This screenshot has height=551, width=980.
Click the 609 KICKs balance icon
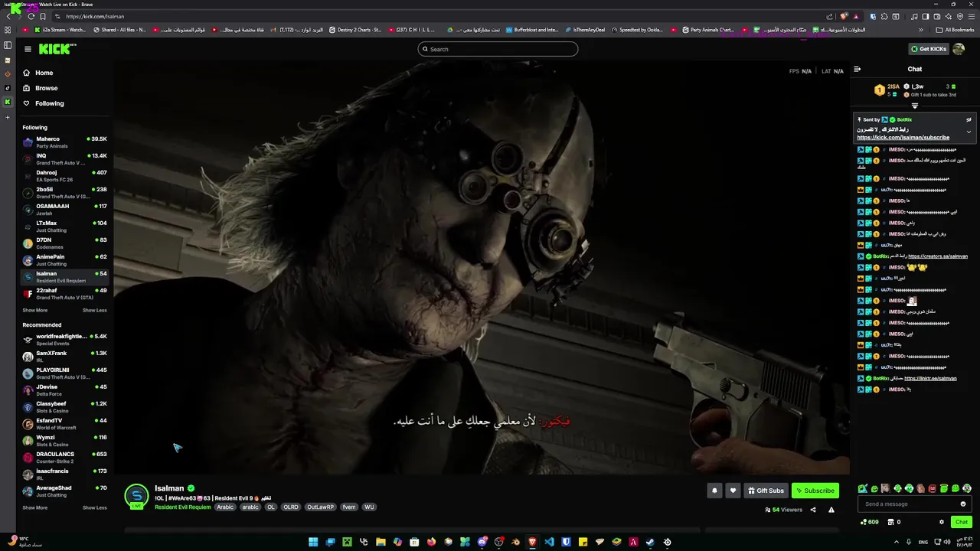pos(870,522)
